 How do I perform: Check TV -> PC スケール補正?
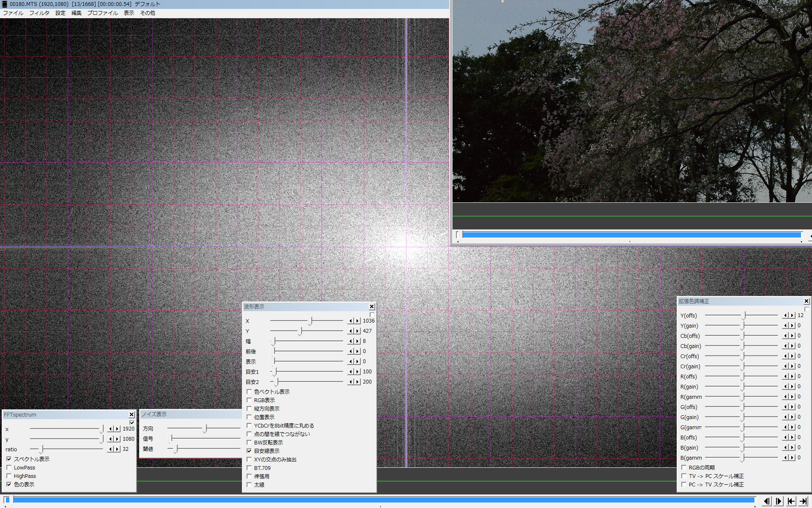(x=684, y=476)
